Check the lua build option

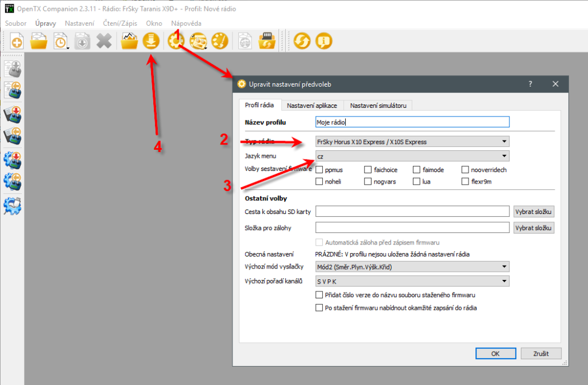[x=417, y=182]
